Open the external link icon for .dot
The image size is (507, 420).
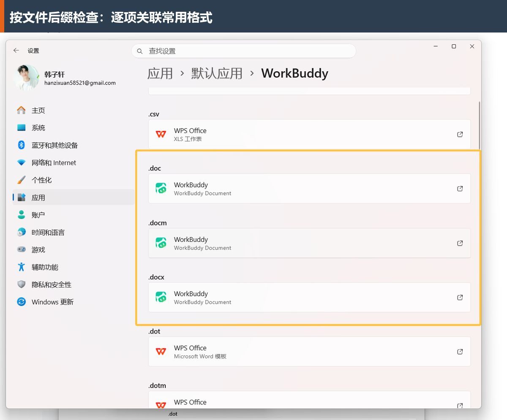tap(460, 352)
